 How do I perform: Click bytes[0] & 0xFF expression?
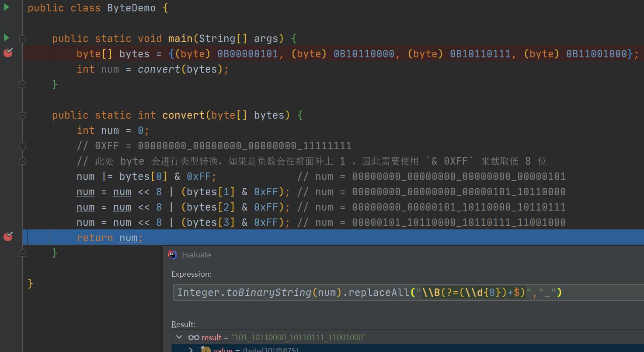[165, 176]
